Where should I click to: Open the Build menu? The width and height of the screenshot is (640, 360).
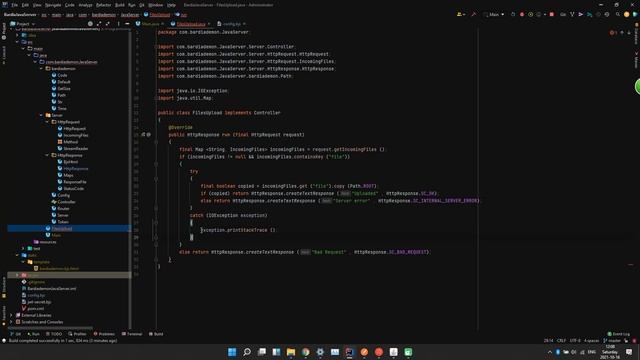click(120, 5)
